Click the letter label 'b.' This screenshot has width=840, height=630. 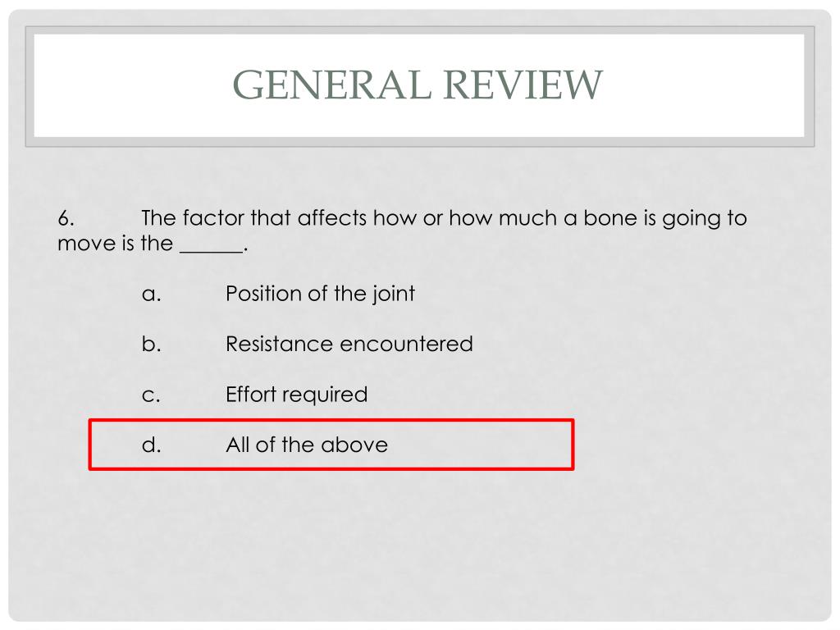click(152, 344)
